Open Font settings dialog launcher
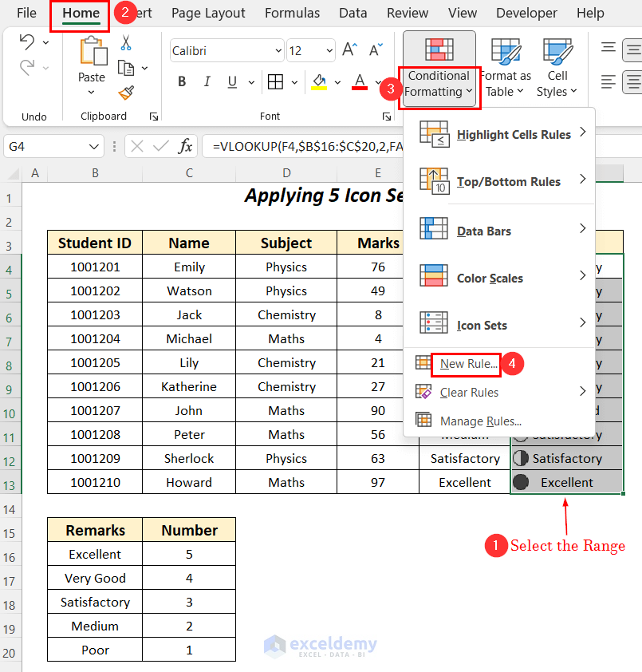This screenshot has width=642, height=672. pyautogui.click(x=387, y=117)
